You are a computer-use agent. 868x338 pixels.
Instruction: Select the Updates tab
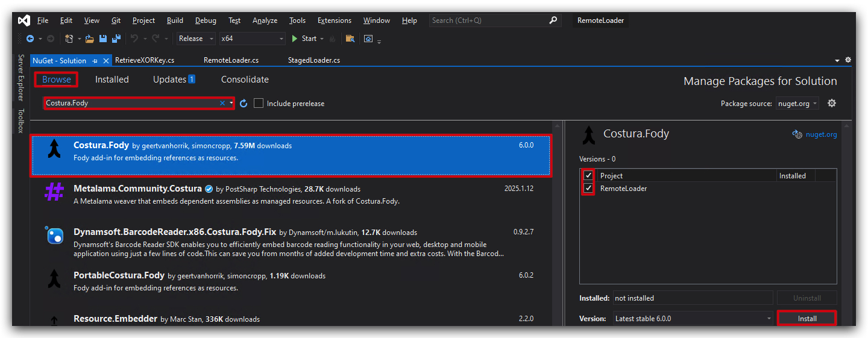[x=174, y=80]
